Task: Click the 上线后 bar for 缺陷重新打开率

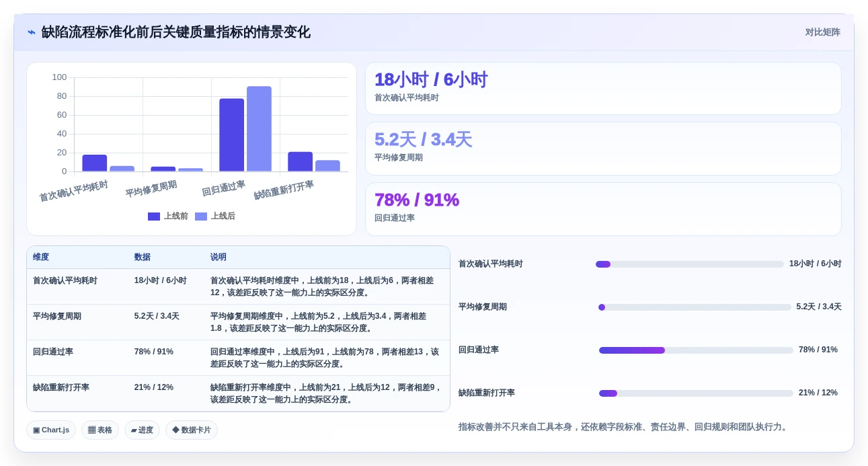Action: [327, 166]
